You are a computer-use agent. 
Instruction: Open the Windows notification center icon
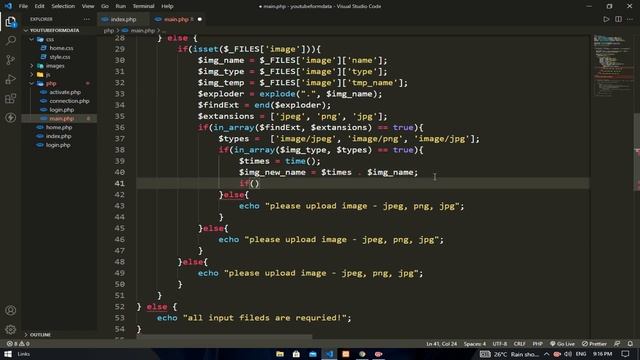[626, 354]
